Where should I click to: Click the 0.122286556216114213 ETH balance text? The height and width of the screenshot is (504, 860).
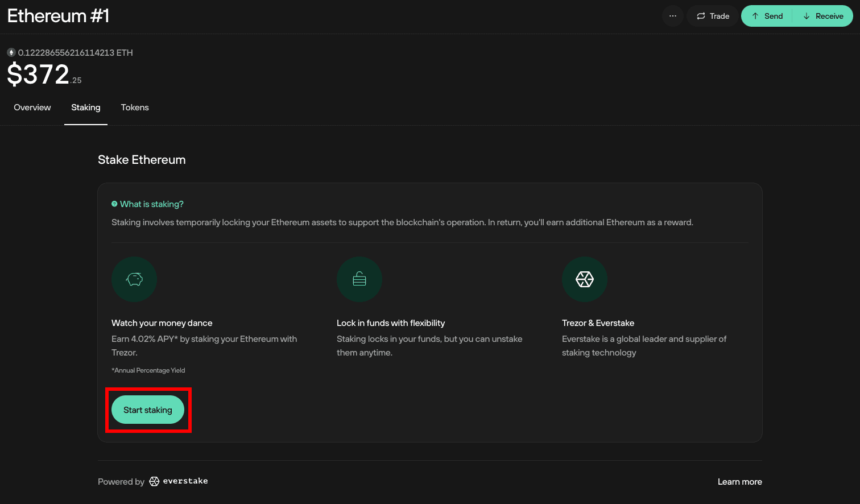click(x=76, y=52)
